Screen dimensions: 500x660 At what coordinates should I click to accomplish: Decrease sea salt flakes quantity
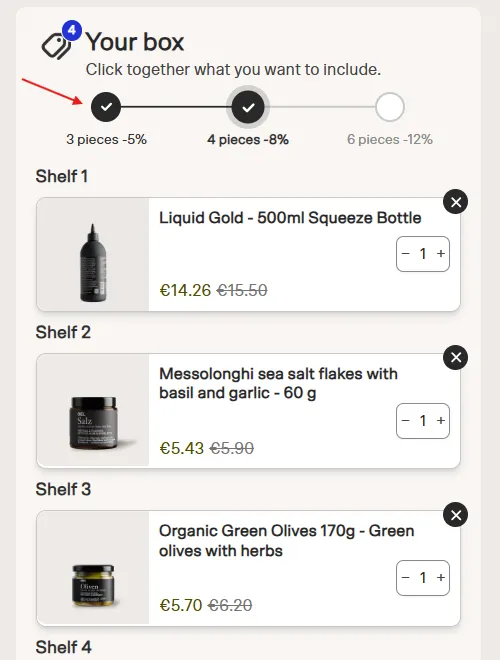406,421
